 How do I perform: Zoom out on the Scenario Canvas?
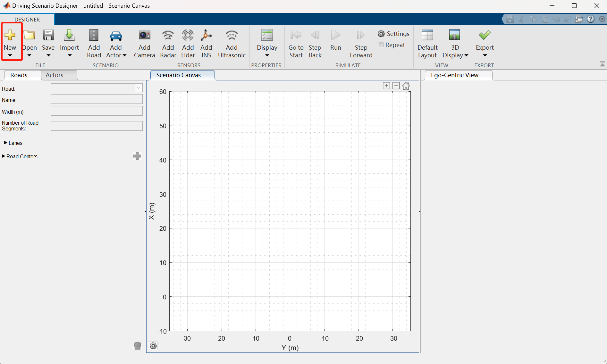(396, 86)
